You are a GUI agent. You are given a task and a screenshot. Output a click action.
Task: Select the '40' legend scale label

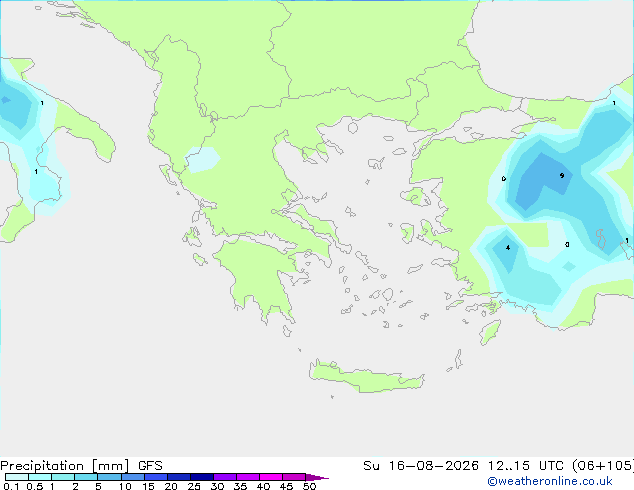[x=263, y=486]
